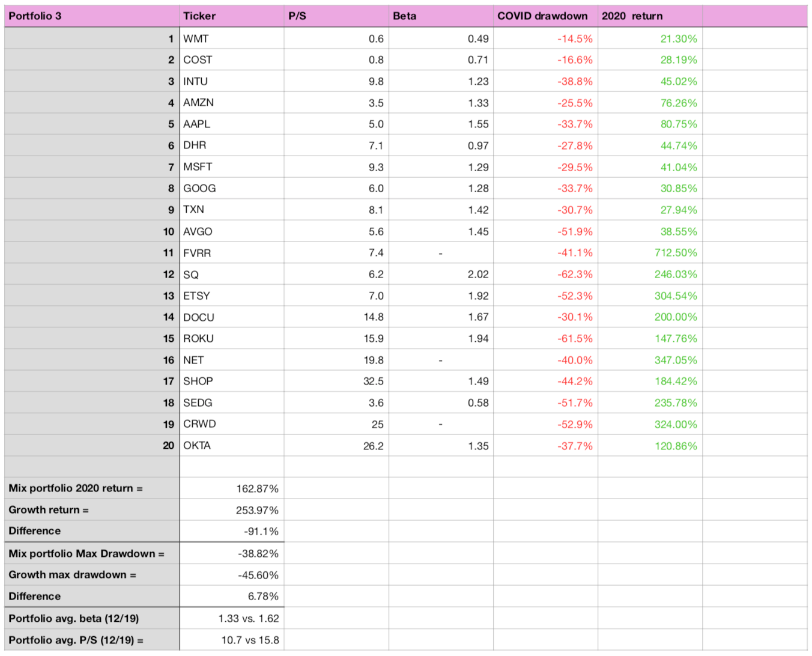Click the 21.30% return cell
Screen dimensions: 812x656
[x=650, y=38]
